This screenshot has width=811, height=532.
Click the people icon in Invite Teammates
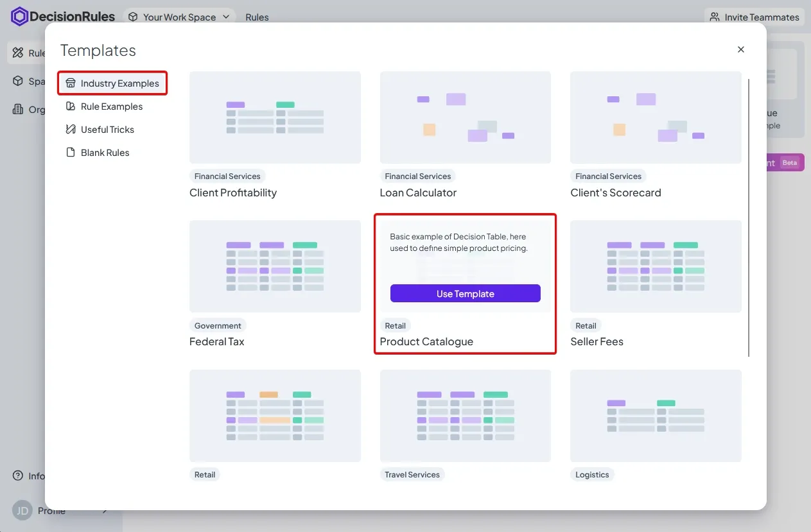point(715,17)
